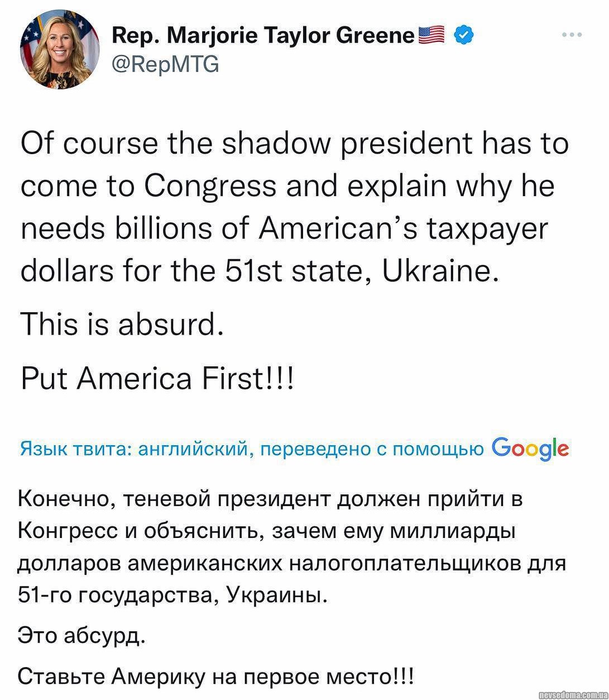Click "Ukraine" in the English tweet text
Viewport: 609px width, 700px height.
(439, 271)
